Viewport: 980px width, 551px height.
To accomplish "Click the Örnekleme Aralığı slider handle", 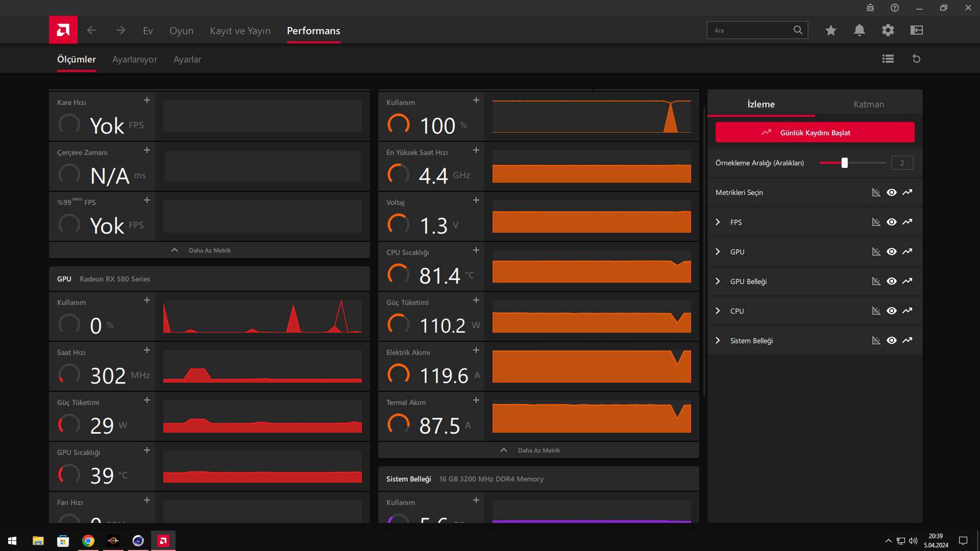I will pos(845,163).
